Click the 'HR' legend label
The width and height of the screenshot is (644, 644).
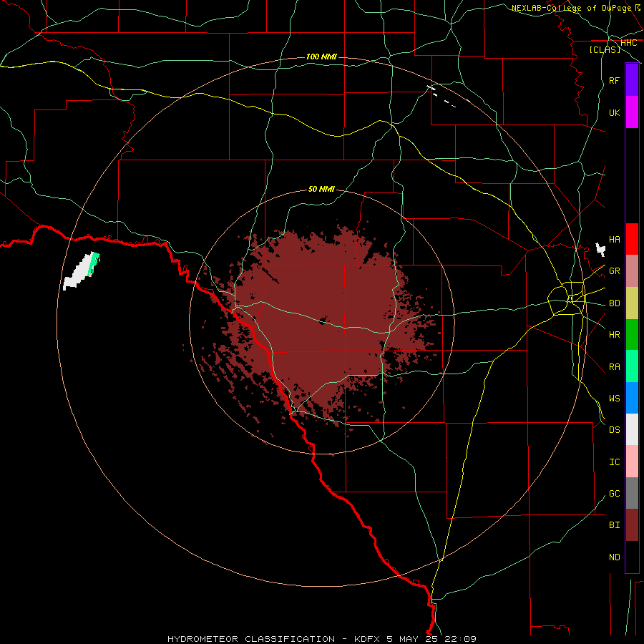(615, 335)
